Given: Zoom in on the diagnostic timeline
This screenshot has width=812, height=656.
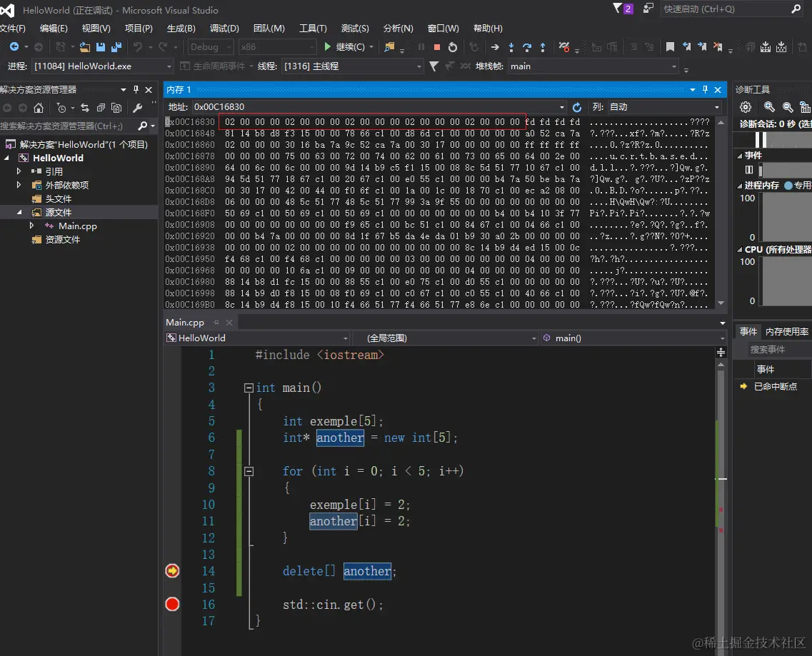Looking at the screenshot, I should coord(769,107).
